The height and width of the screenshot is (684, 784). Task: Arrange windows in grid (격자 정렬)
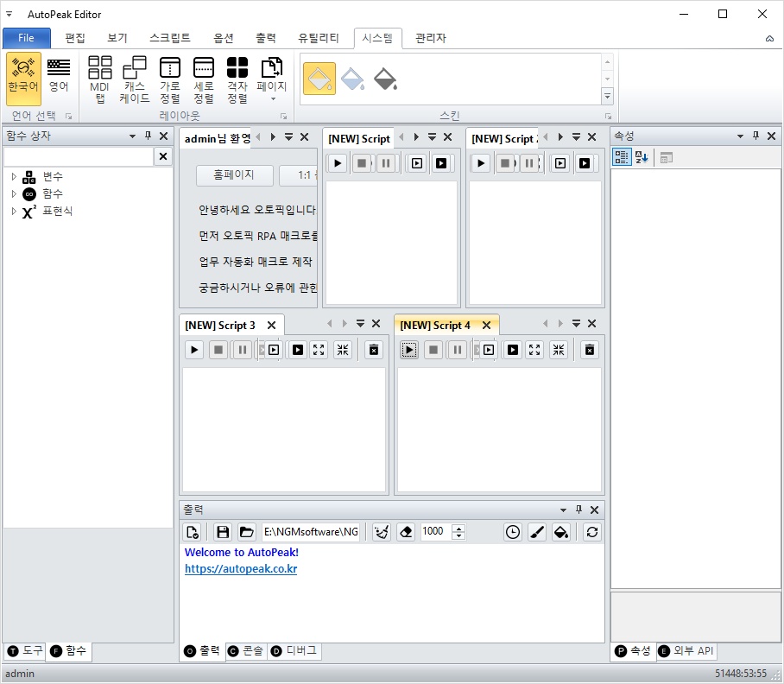pyautogui.click(x=237, y=79)
